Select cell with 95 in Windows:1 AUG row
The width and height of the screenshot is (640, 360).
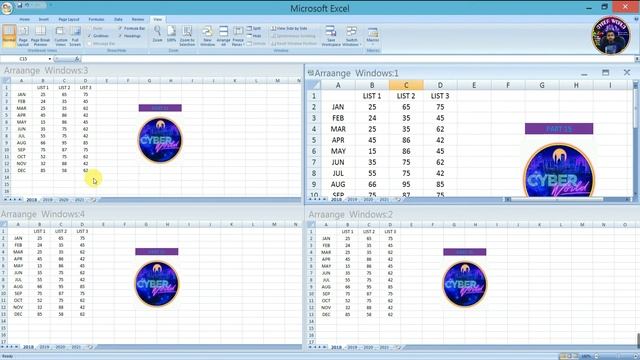[x=406, y=184]
